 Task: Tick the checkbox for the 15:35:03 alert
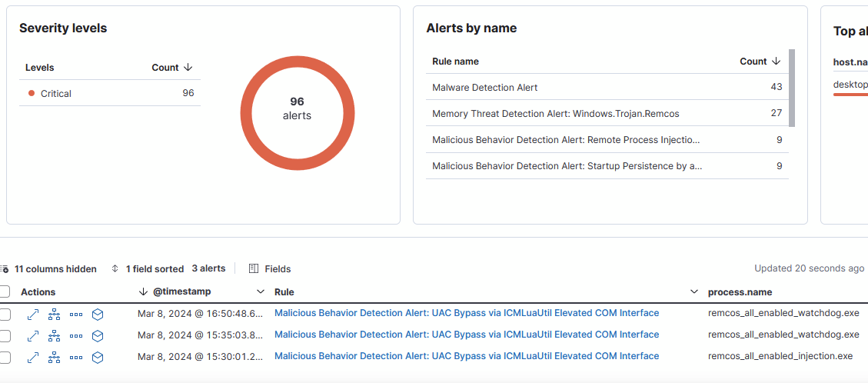click(5, 336)
